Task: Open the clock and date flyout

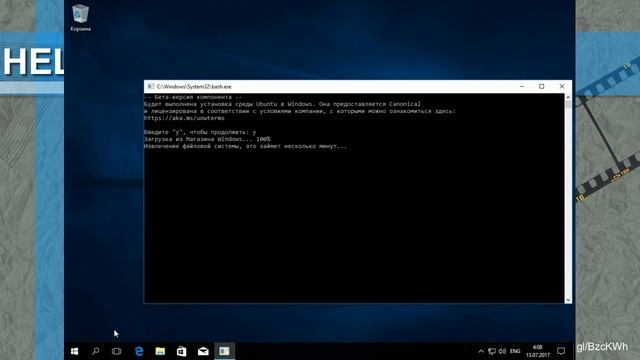Action: click(538, 351)
